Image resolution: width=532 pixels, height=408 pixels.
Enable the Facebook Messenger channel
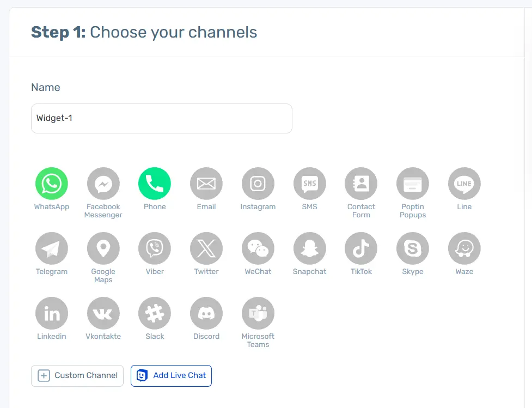pyautogui.click(x=103, y=184)
